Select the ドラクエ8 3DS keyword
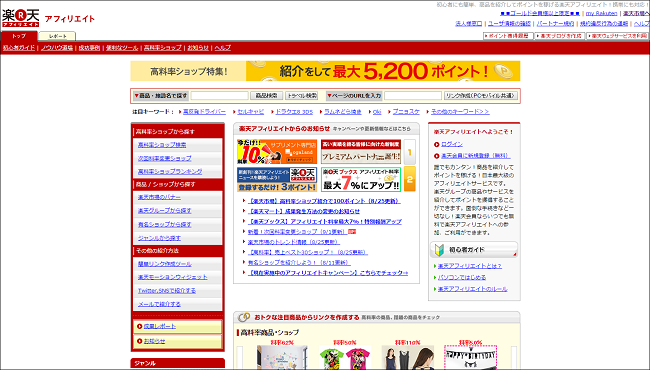The image size is (650, 370). coord(294,112)
